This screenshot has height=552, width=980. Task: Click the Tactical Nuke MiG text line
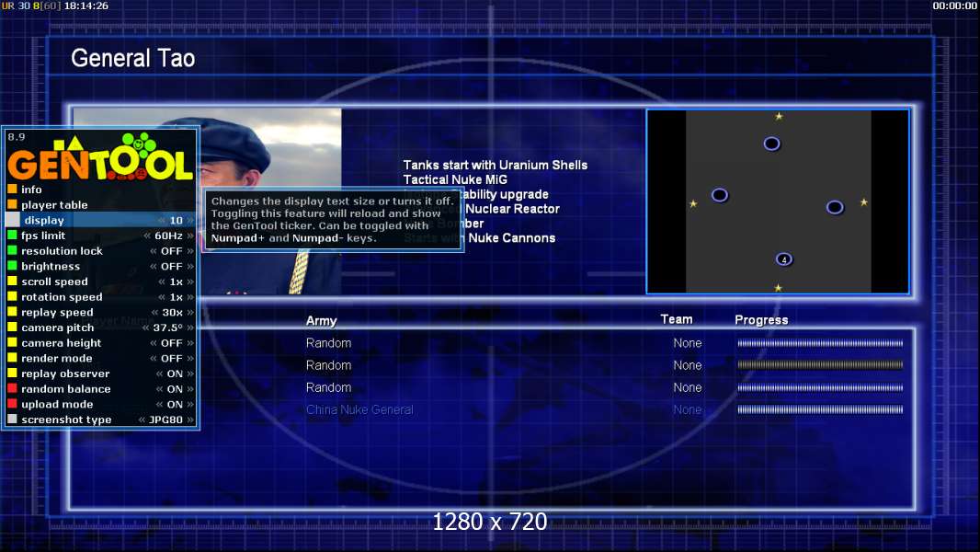point(455,179)
